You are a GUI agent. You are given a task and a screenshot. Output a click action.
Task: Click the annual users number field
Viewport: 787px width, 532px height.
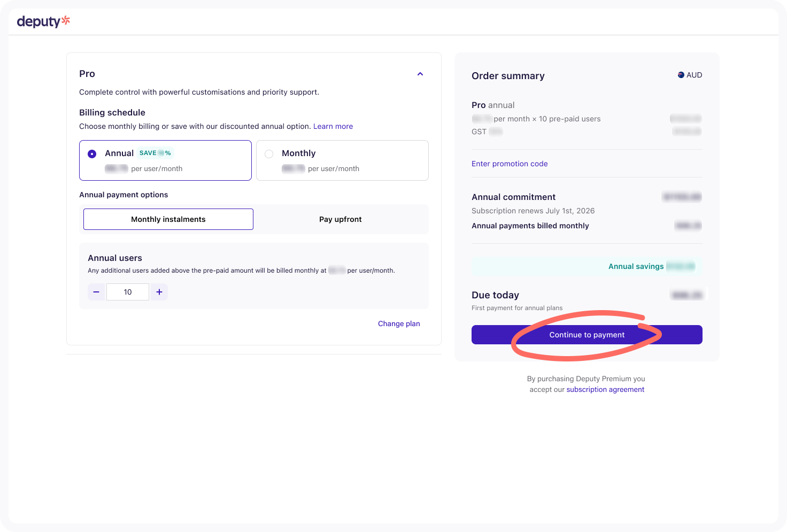[128, 292]
